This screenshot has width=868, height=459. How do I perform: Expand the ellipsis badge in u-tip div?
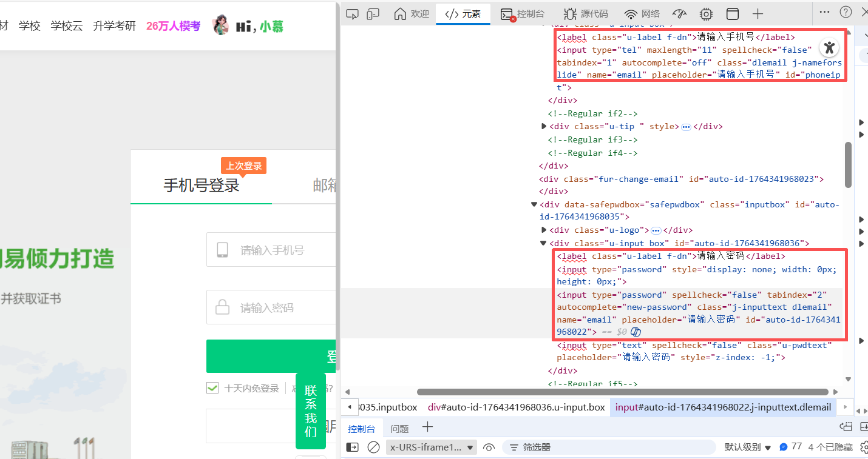click(686, 127)
